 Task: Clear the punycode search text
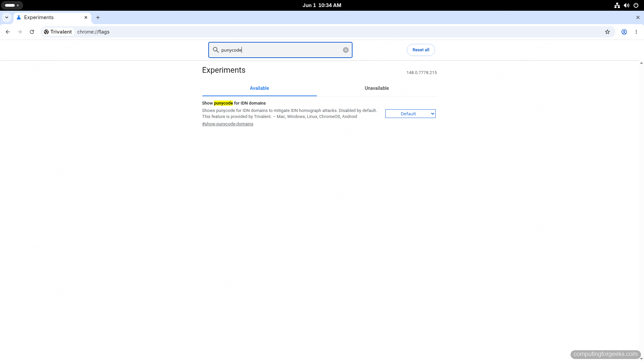[x=346, y=50]
